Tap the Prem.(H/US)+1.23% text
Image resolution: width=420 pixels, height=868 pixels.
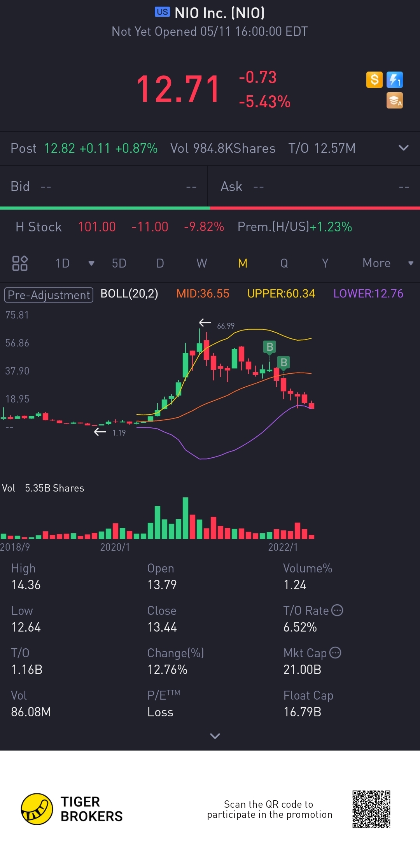(x=295, y=227)
